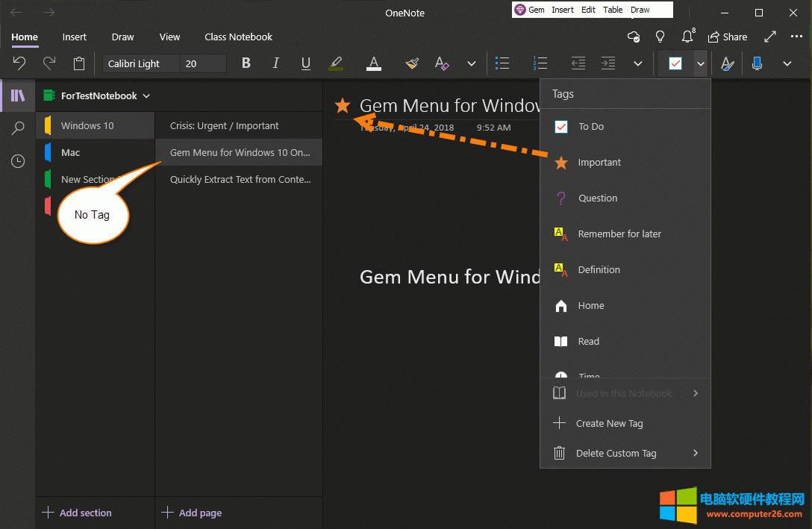Expand the tags dropdown arrow
Viewport: 812px width, 529px height.
point(700,63)
